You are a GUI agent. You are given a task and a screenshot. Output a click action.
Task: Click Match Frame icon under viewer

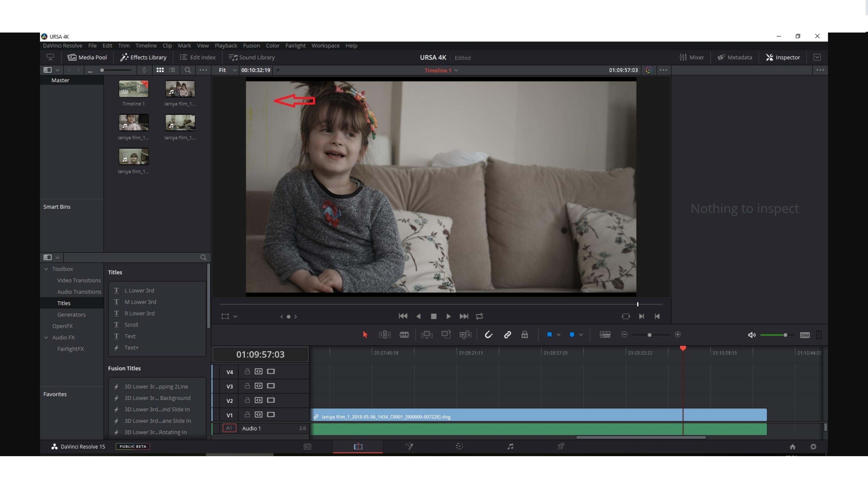click(x=625, y=317)
